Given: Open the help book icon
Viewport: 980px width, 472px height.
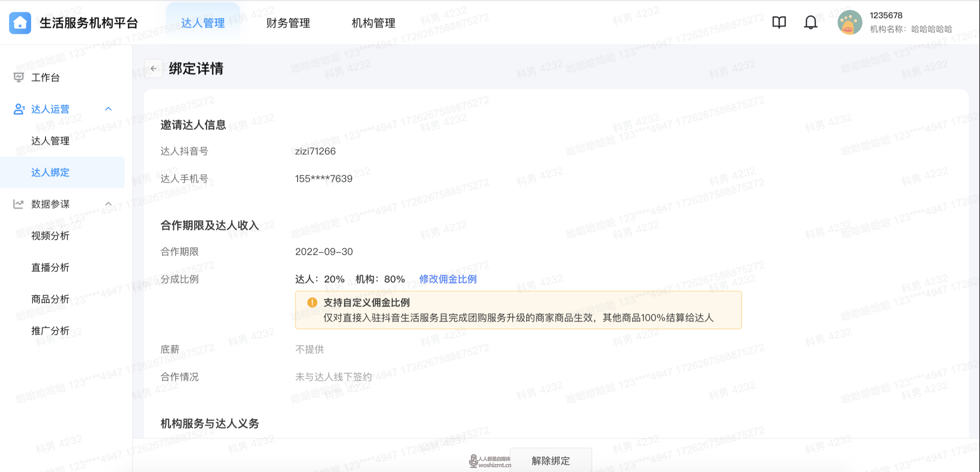Looking at the screenshot, I should pos(779,22).
